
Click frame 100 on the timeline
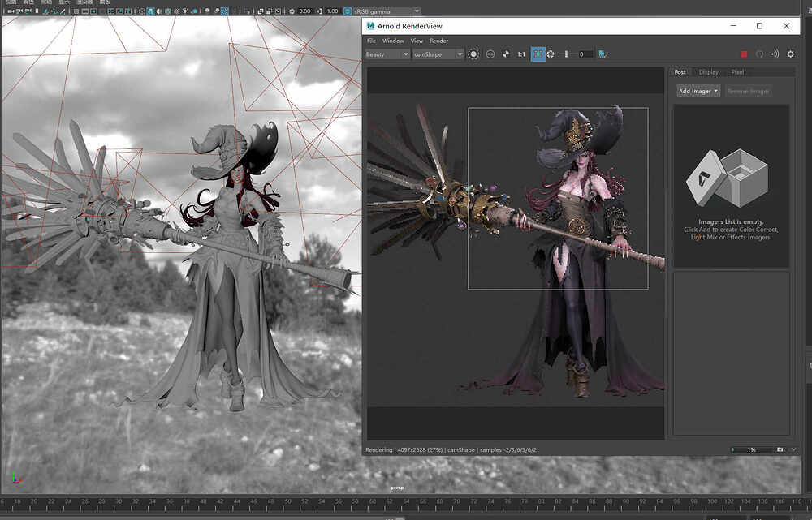[x=712, y=501]
